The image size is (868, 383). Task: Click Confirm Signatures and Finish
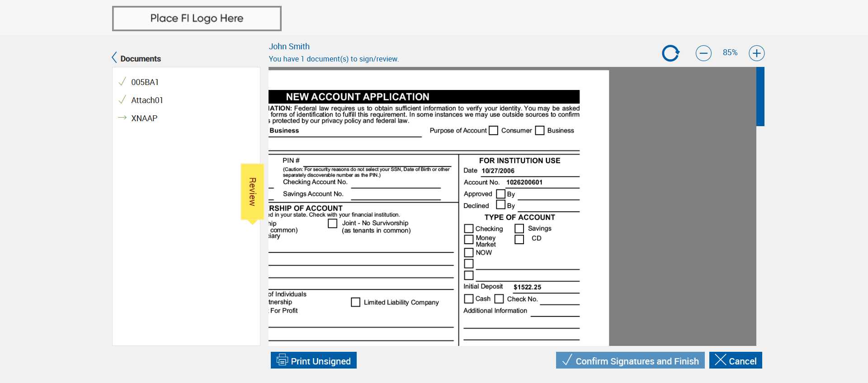(630, 360)
